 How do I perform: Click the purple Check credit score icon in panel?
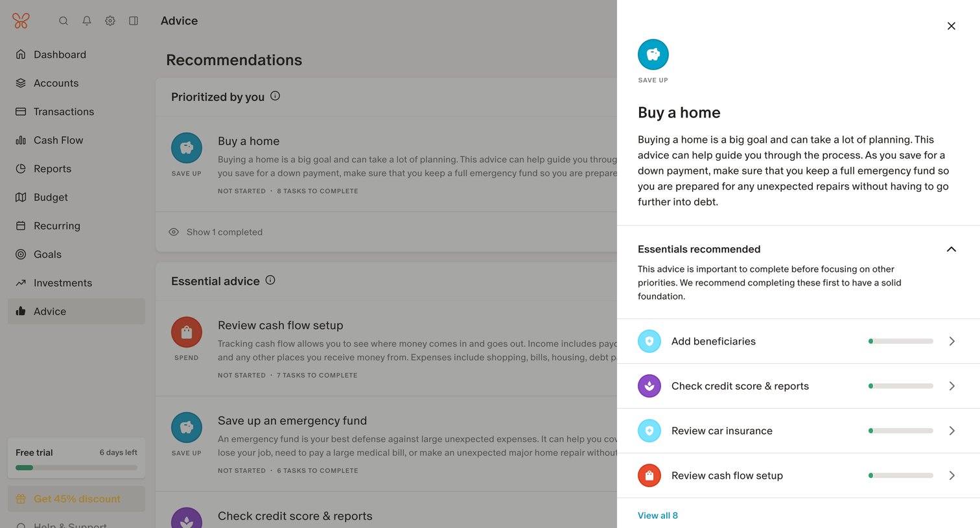pos(649,386)
